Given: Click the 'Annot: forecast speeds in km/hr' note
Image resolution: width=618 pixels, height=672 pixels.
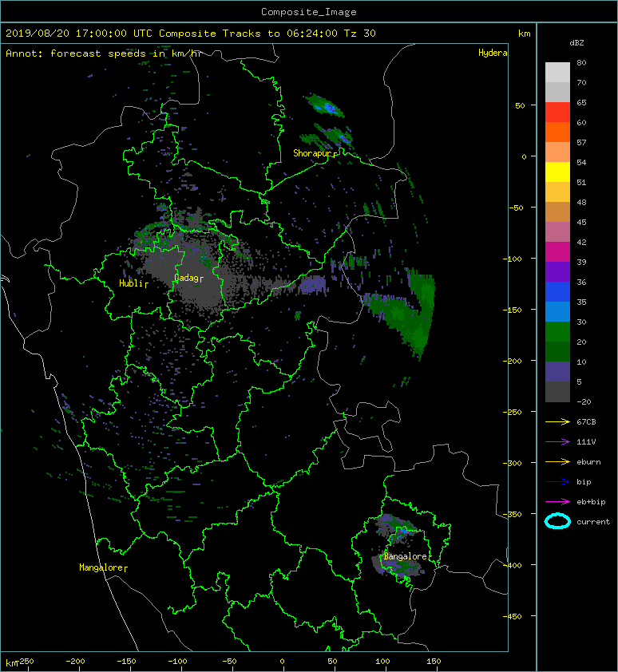Looking at the screenshot, I should [104, 53].
